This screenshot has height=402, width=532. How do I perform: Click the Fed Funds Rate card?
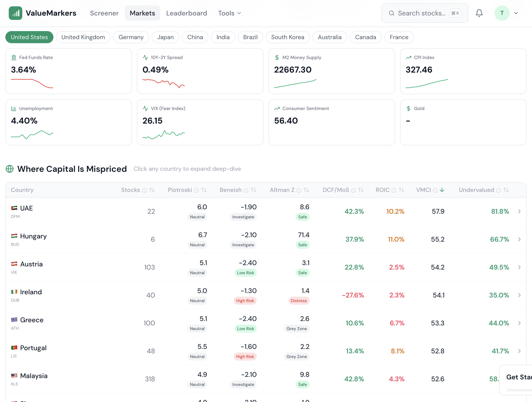(x=68, y=71)
